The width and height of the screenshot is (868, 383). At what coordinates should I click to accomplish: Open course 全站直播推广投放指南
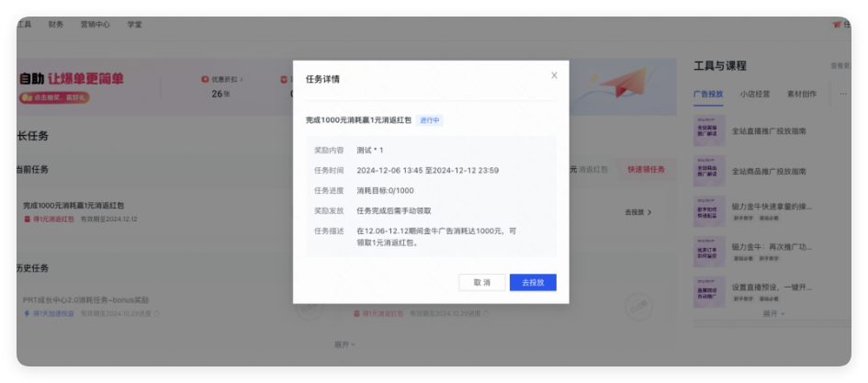(769, 131)
